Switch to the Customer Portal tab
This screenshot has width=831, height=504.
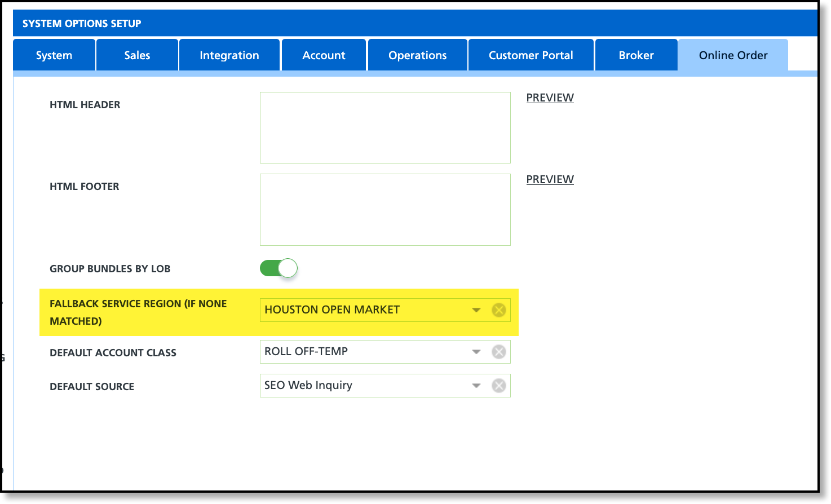[x=531, y=55]
